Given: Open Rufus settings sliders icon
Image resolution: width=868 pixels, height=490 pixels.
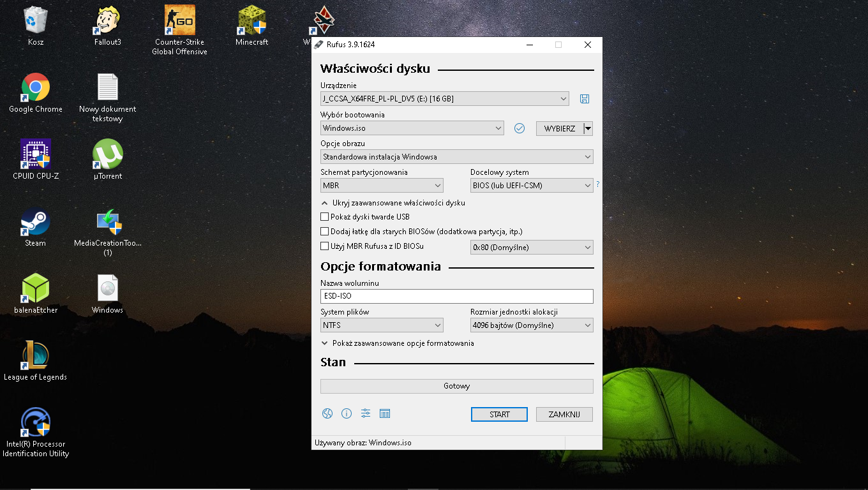Looking at the screenshot, I should [366, 413].
